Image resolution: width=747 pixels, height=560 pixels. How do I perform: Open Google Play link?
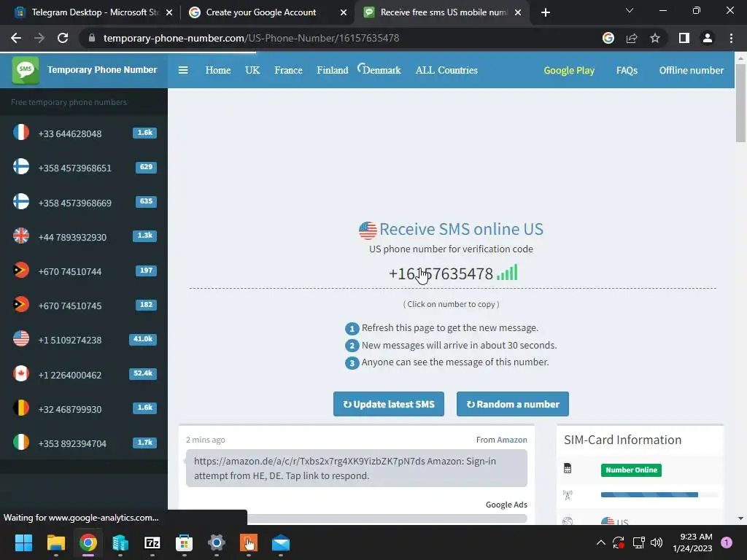569,71
